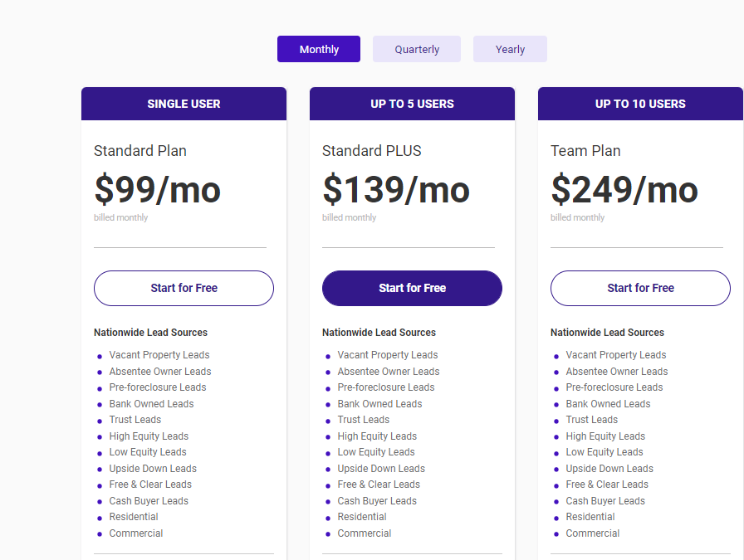Click Nationwide Lead Sources heading in Standard Plan
This screenshot has width=744, height=560.
(x=150, y=333)
